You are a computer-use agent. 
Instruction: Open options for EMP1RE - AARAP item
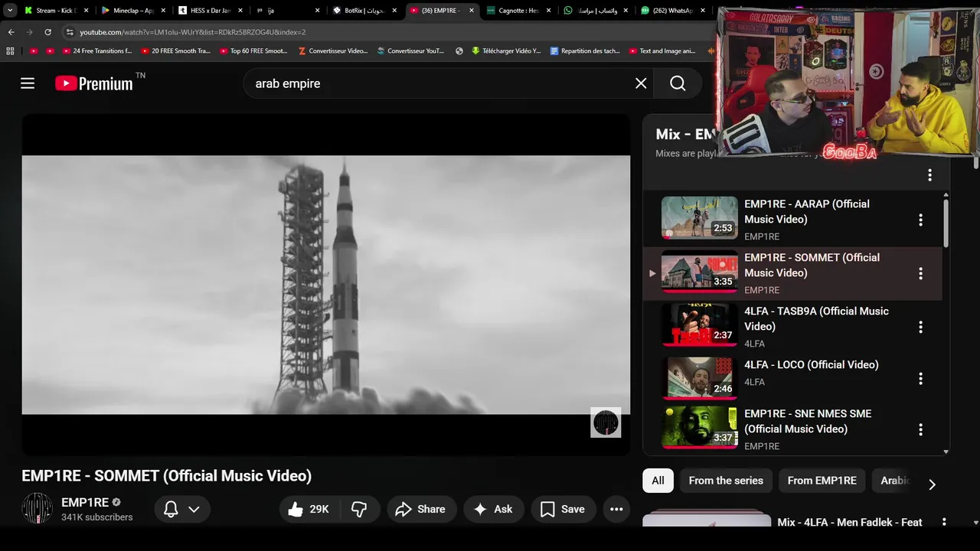pos(920,220)
